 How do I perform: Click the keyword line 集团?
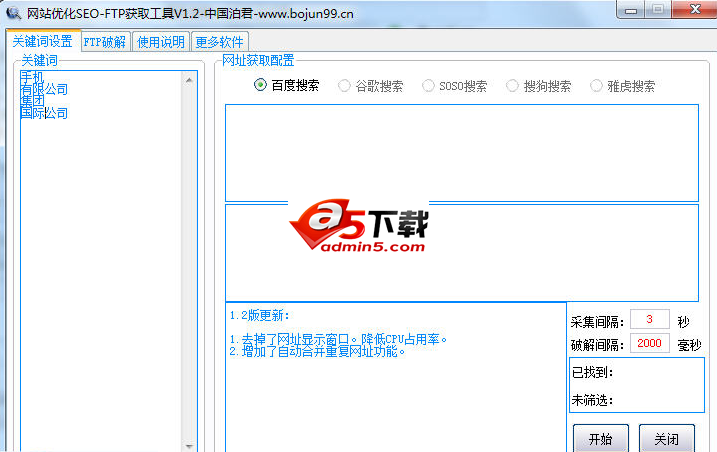click(32, 101)
